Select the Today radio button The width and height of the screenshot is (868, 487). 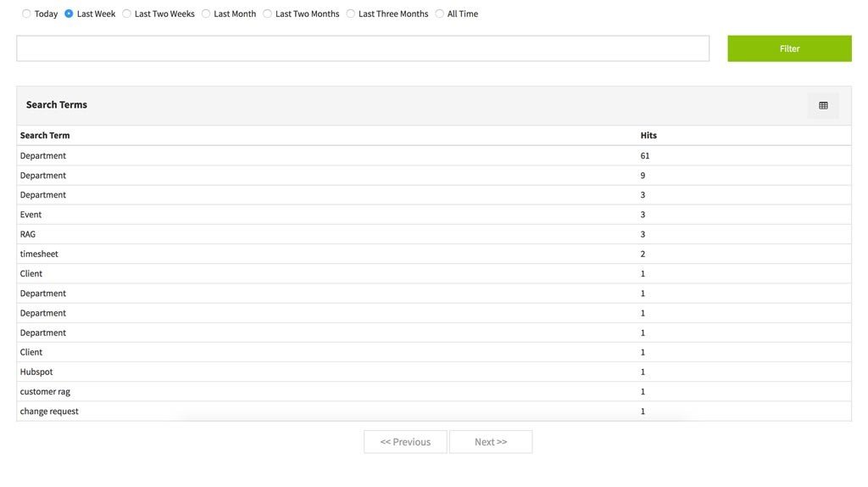click(x=26, y=14)
